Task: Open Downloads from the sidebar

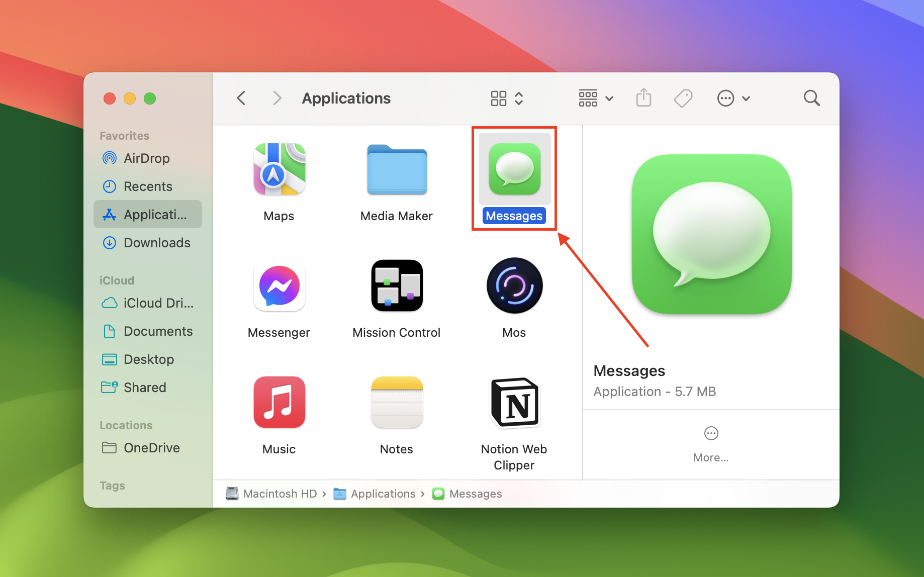Action: [x=157, y=242]
